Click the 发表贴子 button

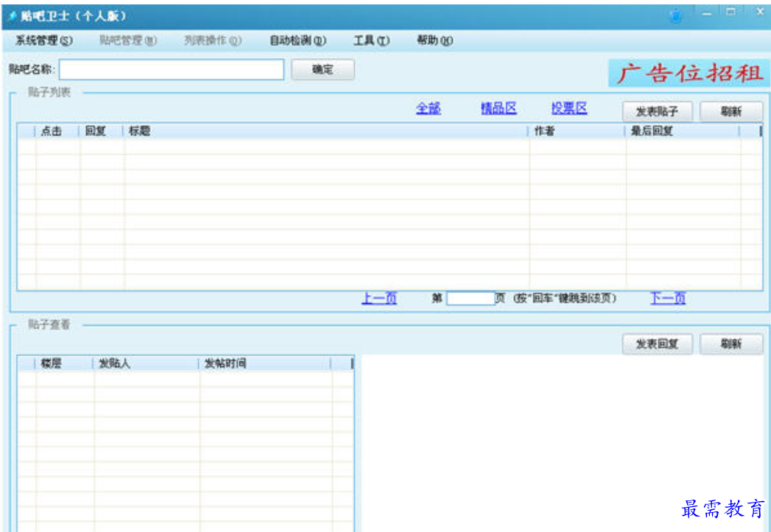pyautogui.click(x=658, y=112)
